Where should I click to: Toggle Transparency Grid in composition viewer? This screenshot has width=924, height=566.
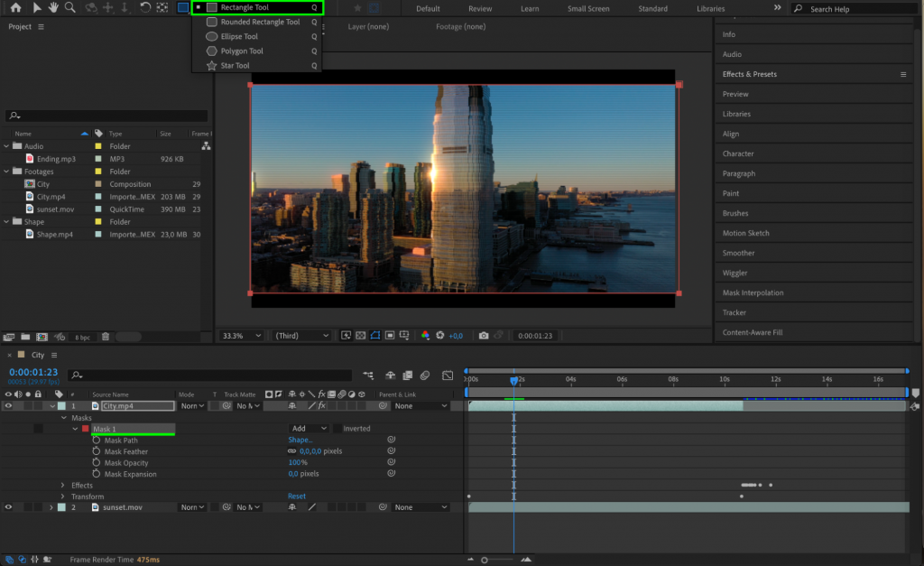(359, 335)
